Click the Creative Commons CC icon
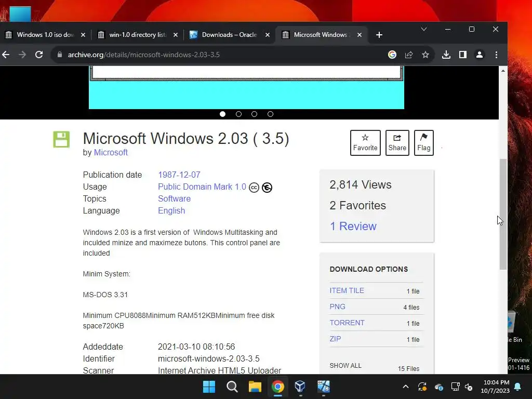The height and width of the screenshot is (399, 532). click(254, 188)
